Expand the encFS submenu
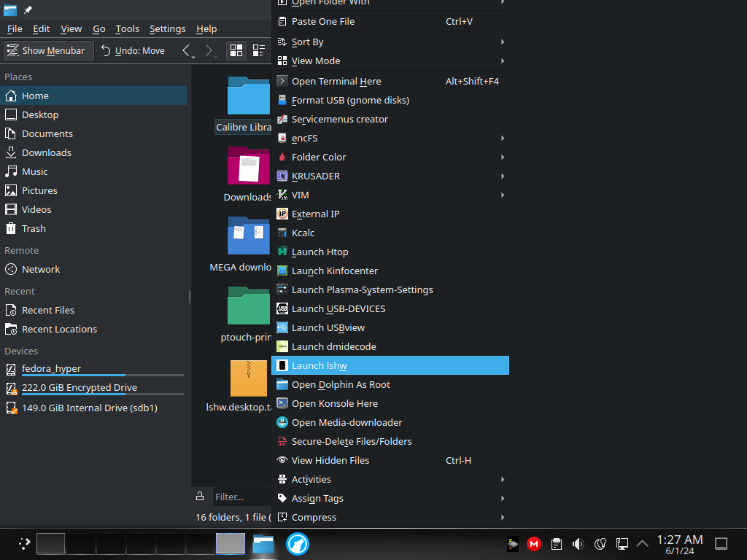 coord(390,138)
